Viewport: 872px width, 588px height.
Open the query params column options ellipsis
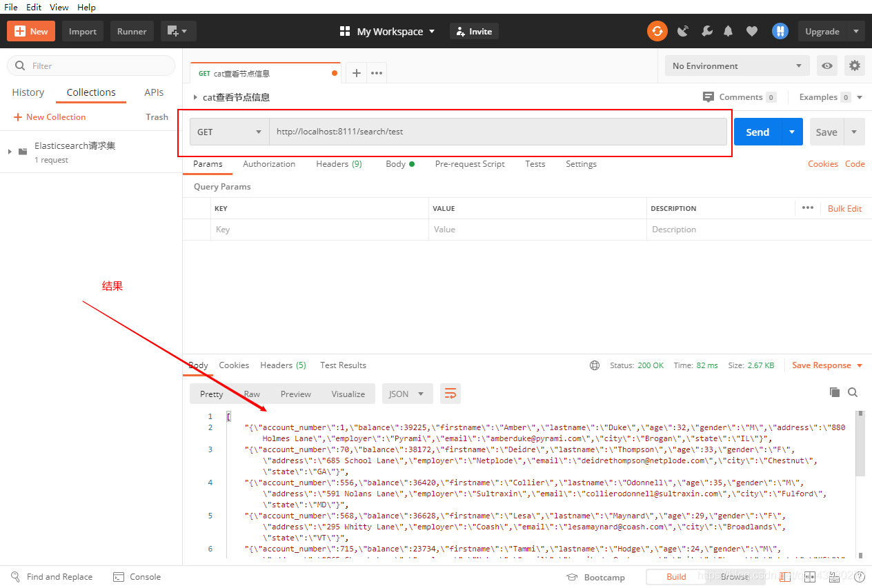pos(808,208)
